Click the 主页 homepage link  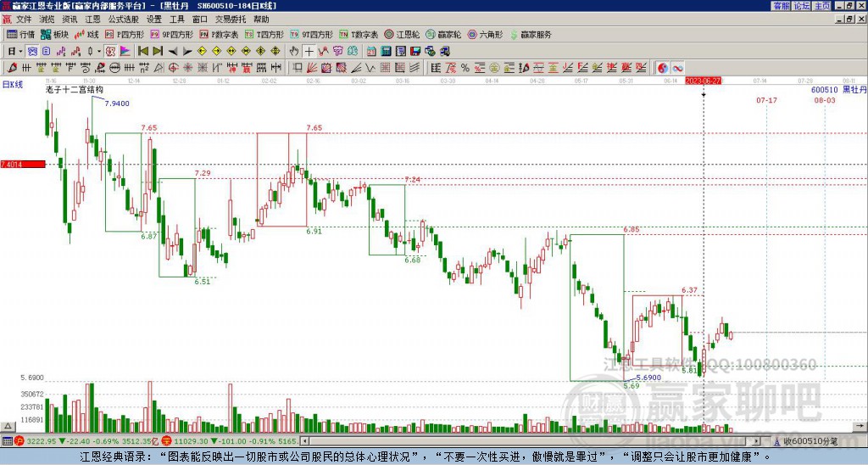[x=821, y=6]
